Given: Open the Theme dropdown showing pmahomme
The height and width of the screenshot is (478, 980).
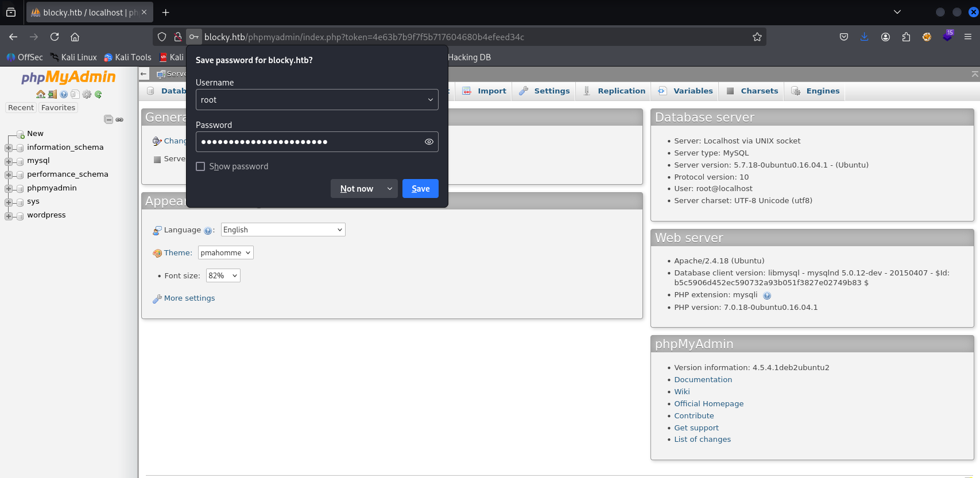Looking at the screenshot, I should (x=226, y=252).
